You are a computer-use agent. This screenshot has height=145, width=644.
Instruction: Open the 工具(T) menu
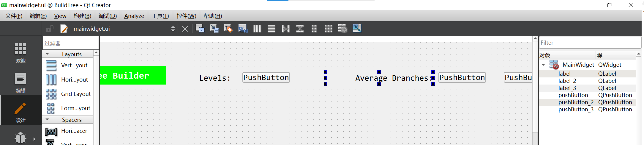click(160, 16)
